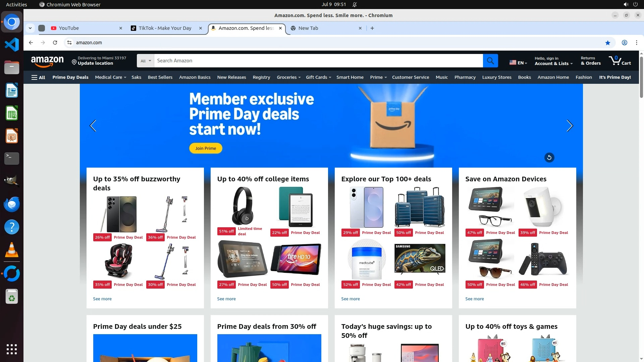Open the EN language selector dropdown
Image resolution: width=644 pixels, height=362 pixels.
(x=518, y=63)
